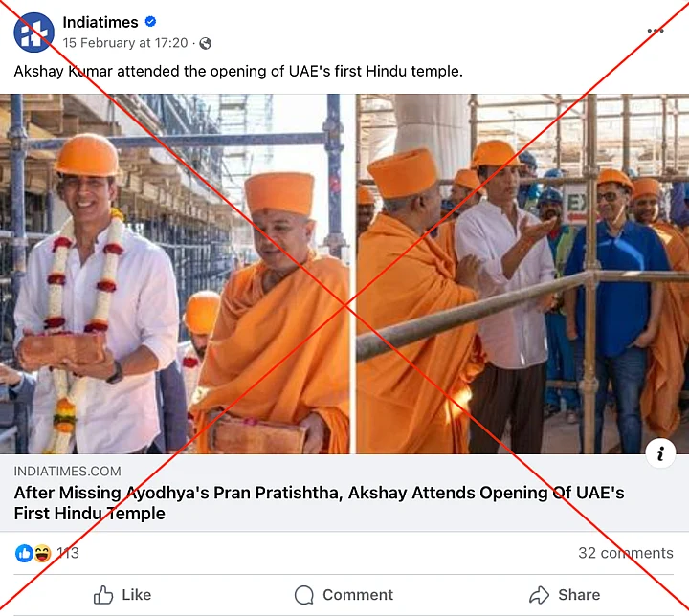Screen dimensions: 689x616
Task: Open the Indiatimes page name link
Action: [x=100, y=22]
